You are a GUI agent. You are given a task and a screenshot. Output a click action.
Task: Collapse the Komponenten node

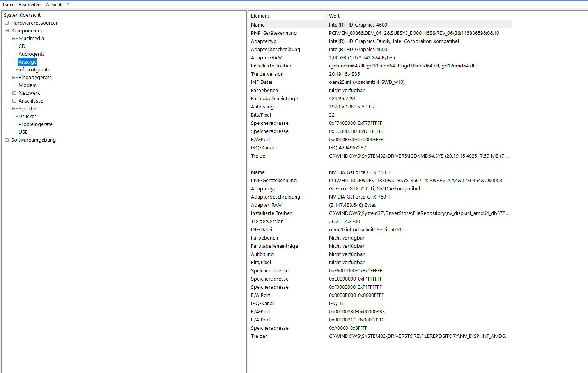7,30
